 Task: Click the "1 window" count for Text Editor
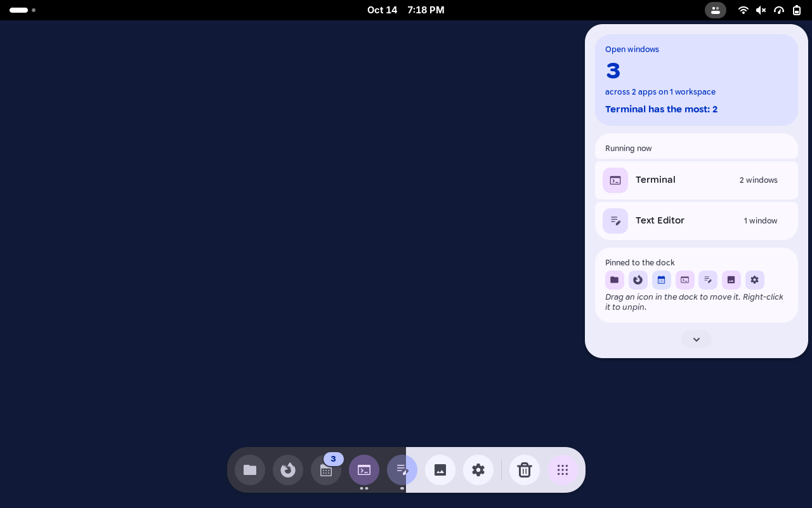pos(761,221)
